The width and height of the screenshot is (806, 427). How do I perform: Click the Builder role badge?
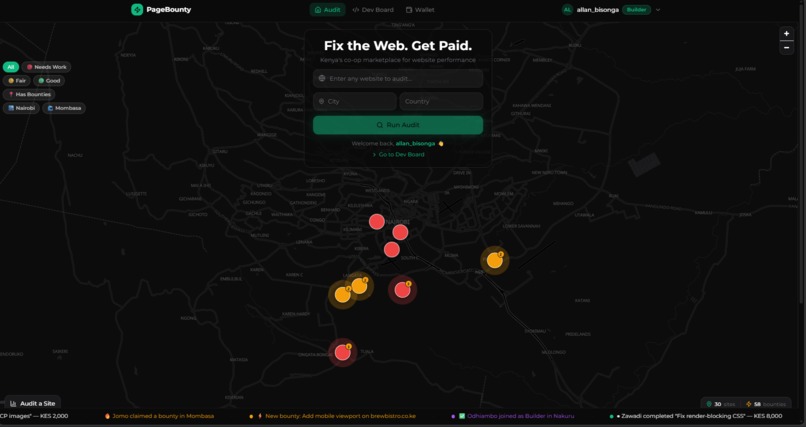[636, 10]
